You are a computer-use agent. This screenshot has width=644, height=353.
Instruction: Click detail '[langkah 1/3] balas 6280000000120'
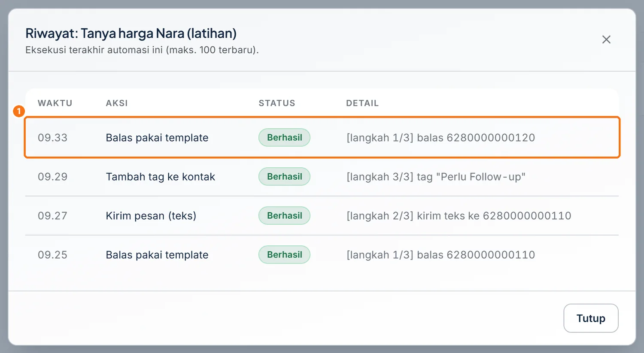(x=441, y=138)
